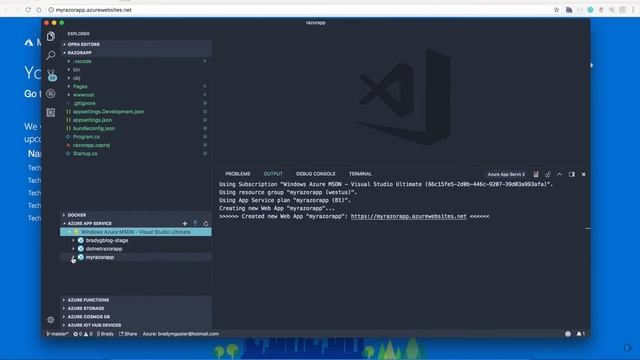Collapse the Open Editors section
This screenshot has height=360, width=640.
click(x=136, y=44)
